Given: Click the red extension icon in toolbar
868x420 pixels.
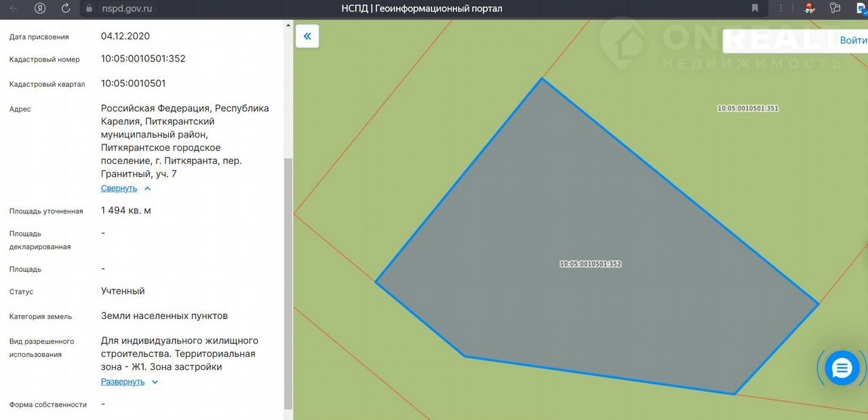Looking at the screenshot, I should click(810, 9).
